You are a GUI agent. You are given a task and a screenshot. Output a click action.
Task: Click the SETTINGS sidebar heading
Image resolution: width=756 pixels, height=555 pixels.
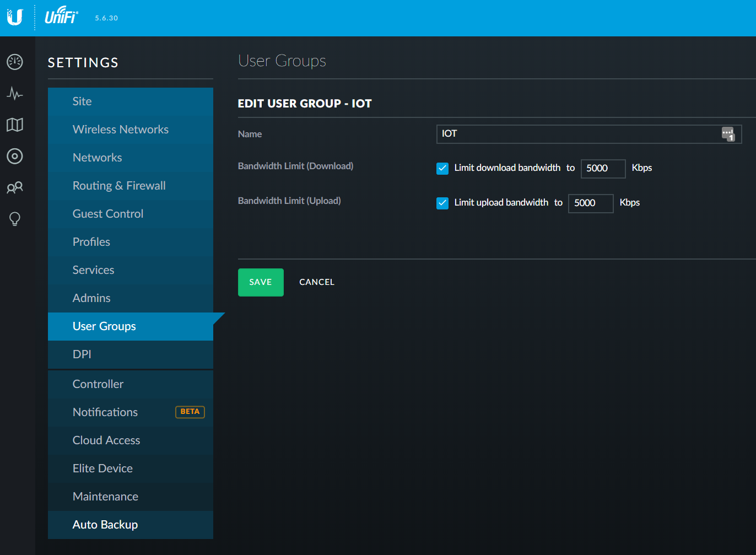click(x=83, y=63)
